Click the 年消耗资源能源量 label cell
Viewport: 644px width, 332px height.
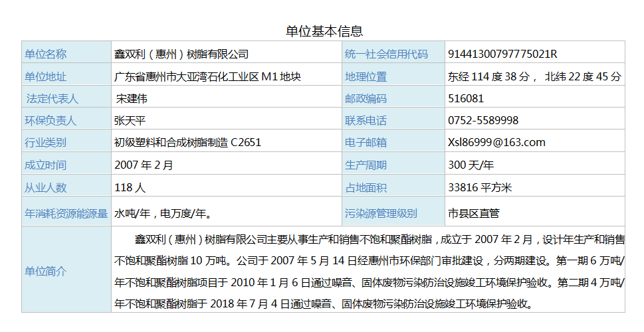click(x=66, y=214)
